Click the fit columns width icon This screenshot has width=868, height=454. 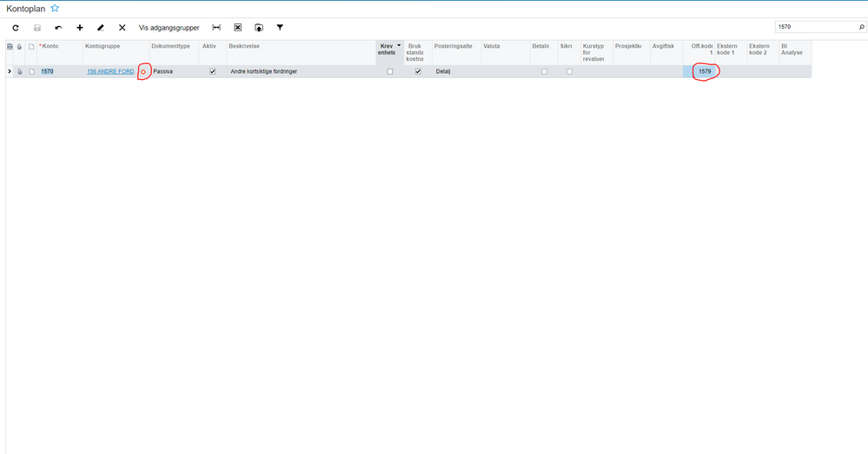216,28
